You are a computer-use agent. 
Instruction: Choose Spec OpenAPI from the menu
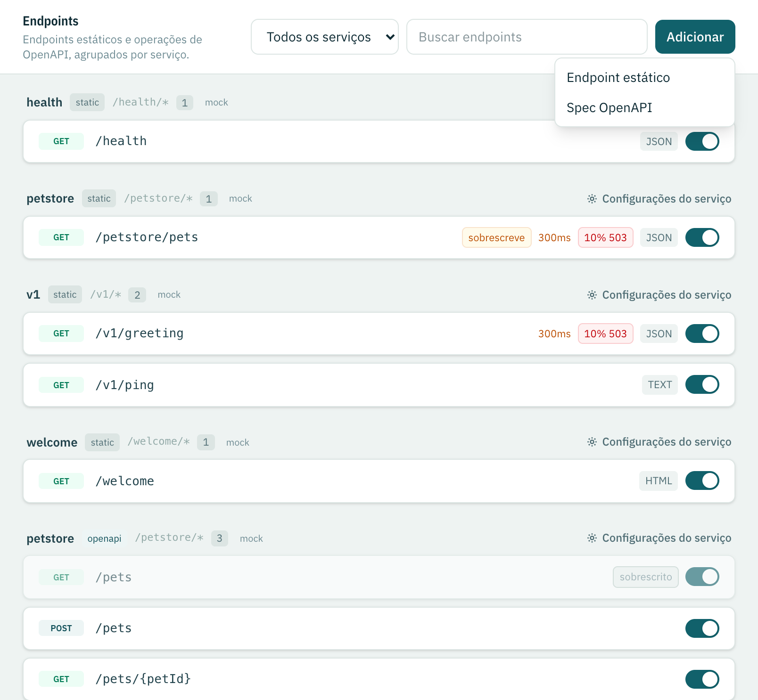[x=609, y=108]
